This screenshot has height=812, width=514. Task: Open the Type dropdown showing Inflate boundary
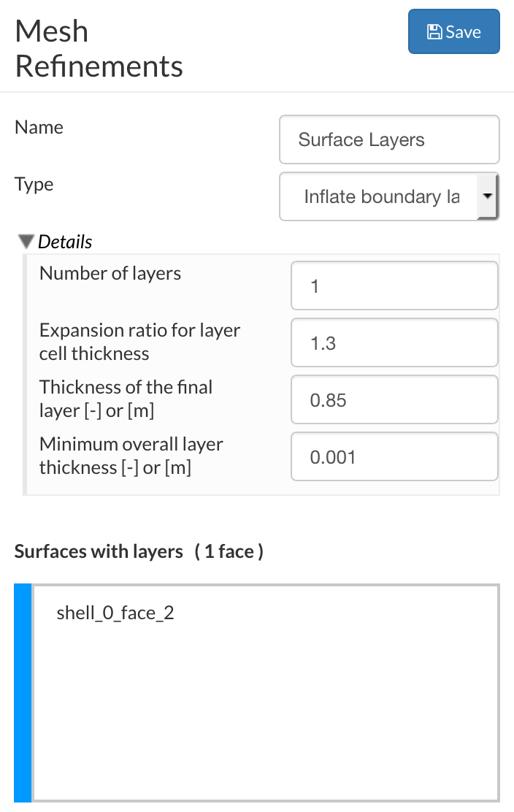[x=379, y=196]
